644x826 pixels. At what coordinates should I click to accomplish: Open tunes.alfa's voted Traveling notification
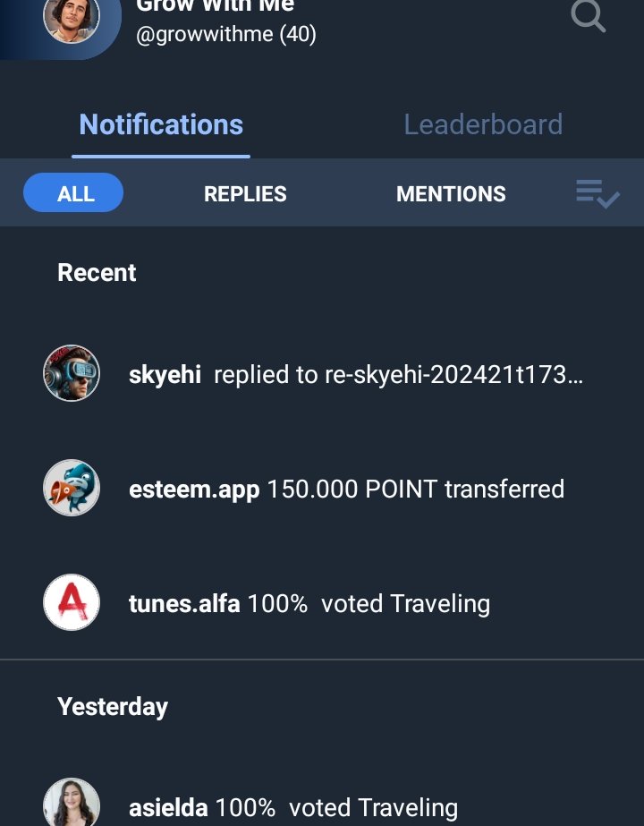[x=369, y=603]
